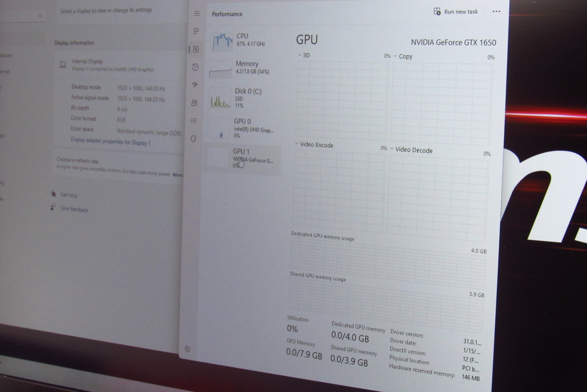The width and height of the screenshot is (587, 392).
Task: Open the Startup apps page icon
Action: (195, 85)
